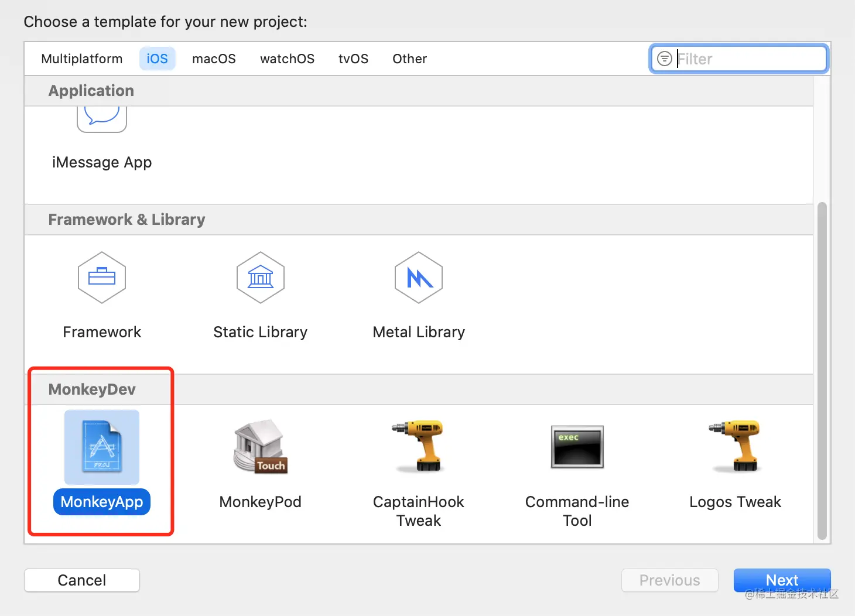Screen dimensions: 855x616
Task: Switch to the macOS tab
Action: click(x=214, y=59)
